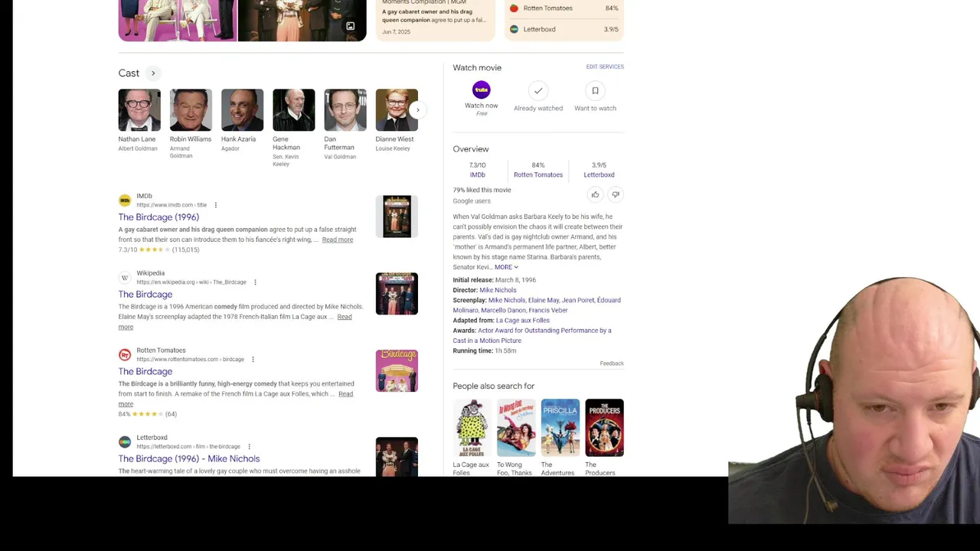Open La Cage aux Folles adapted-from link
This screenshot has width=980, height=551.
(x=523, y=320)
